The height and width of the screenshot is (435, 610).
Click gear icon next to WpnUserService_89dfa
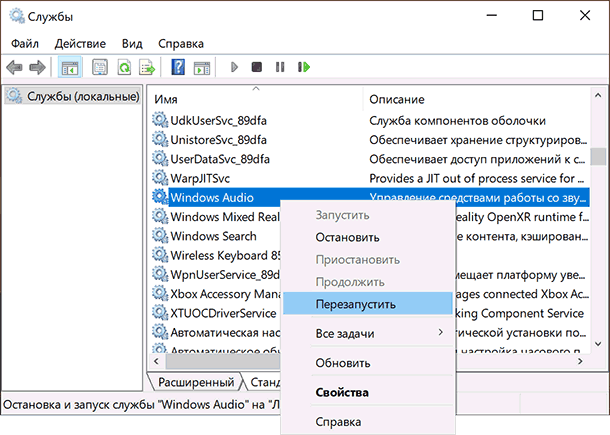(x=160, y=274)
